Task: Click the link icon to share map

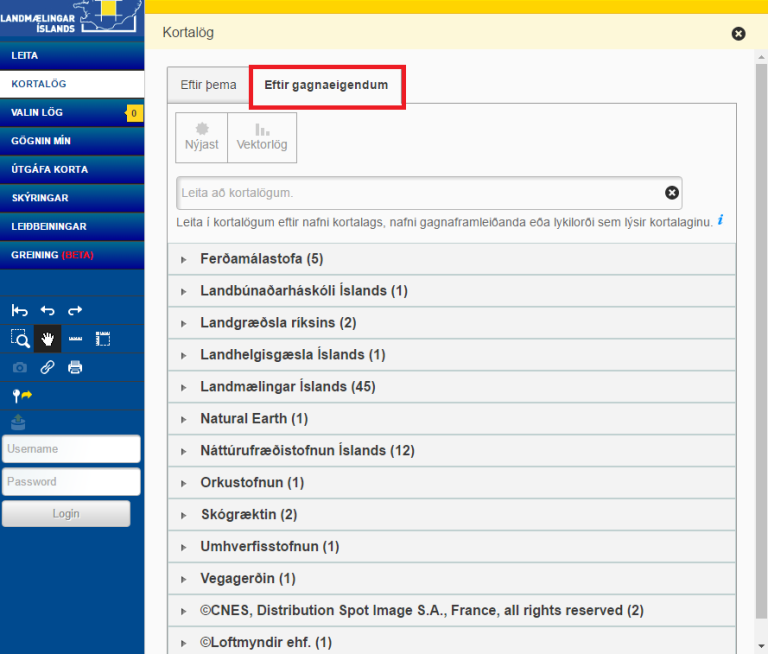Action: (x=47, y=367)
